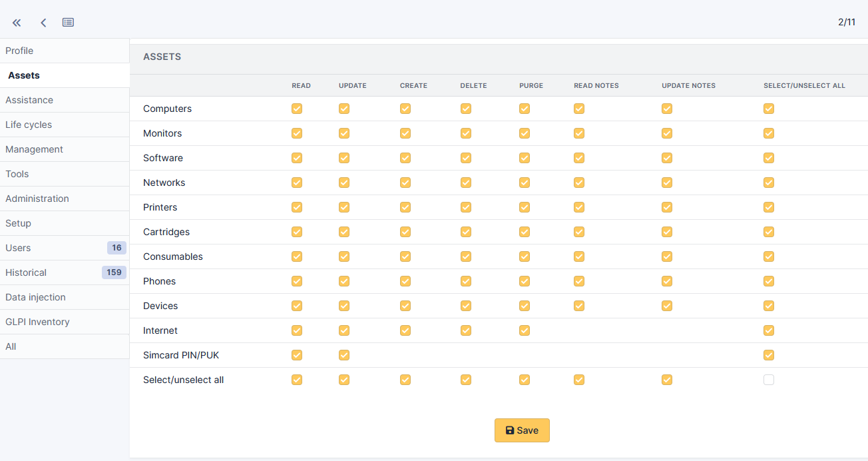Viewport: 868px width, 461px height.
Task: Toggle UPDATE permission for Simcard PIN/PUK
Action: [x=343, y=355]
